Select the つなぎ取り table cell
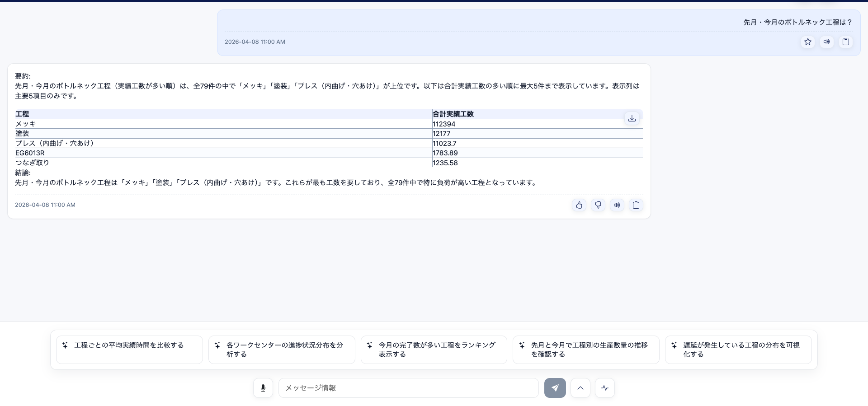The image size is (868, 406). [223, 163]
